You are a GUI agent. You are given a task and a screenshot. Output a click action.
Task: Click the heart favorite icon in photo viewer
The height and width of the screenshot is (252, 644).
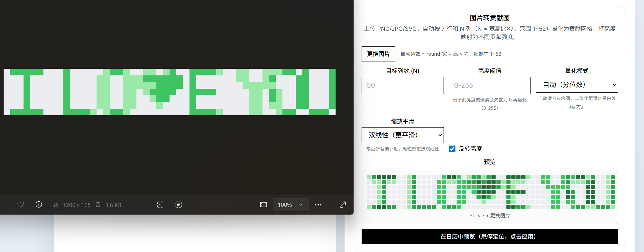(x=21, y=205)
